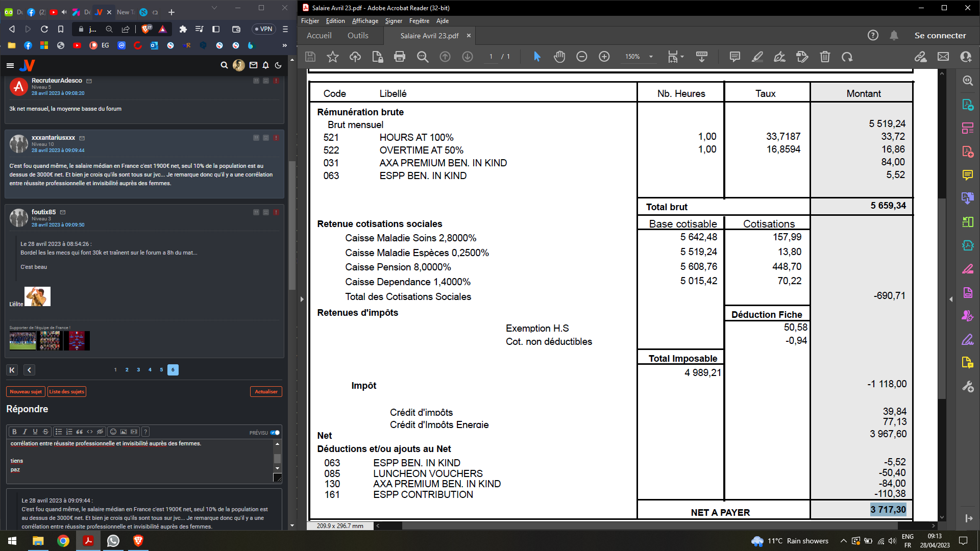980x551 pixels.
Task: Click the Nouveau sujet button
Action: click(x=26, y=392)
